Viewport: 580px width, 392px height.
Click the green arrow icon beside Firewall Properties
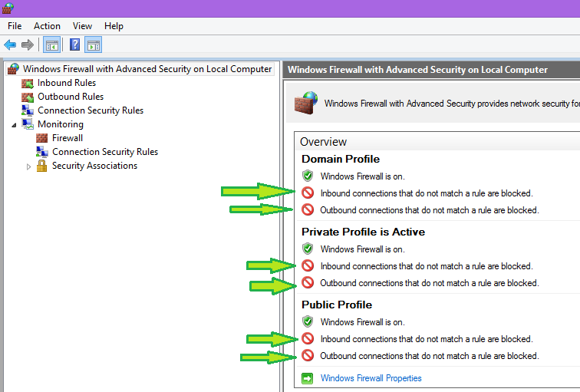pyautogui.click(x=307, y=378)
